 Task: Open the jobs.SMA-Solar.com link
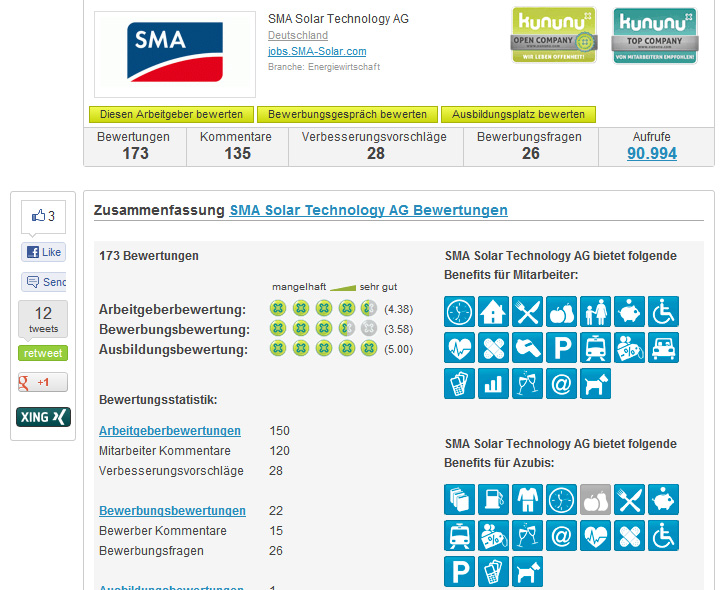click(317, 51)
